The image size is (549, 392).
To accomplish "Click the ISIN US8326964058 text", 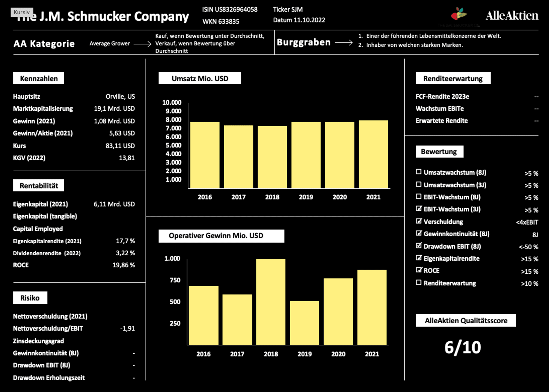I will click(230, 9).
